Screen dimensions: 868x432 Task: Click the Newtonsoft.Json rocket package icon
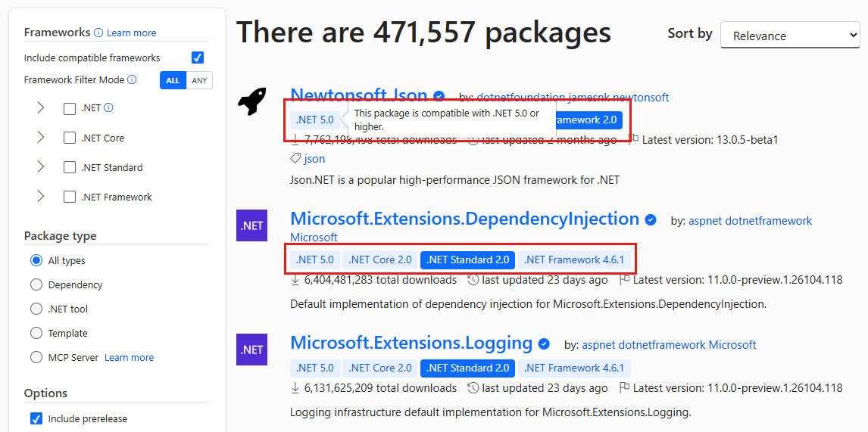pyautogui.click(x=252, y=101)
